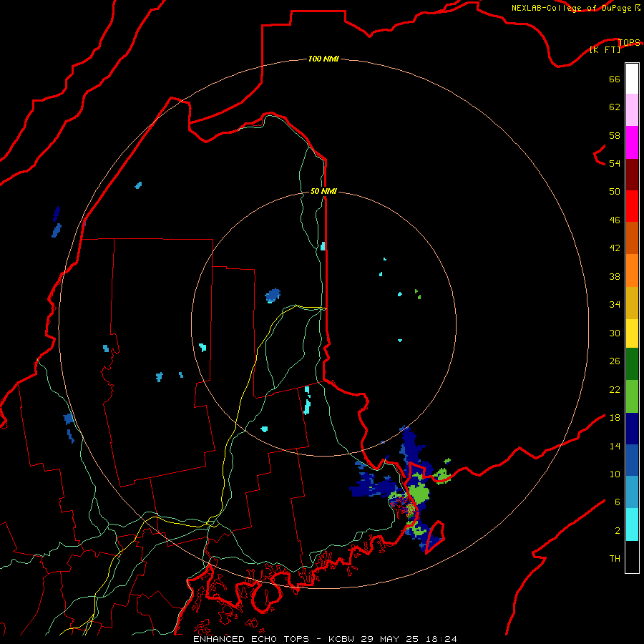Viewport: 644px width, 644px height.
Task: Click the 42 legend value
Action: click(x=615, y=248)
